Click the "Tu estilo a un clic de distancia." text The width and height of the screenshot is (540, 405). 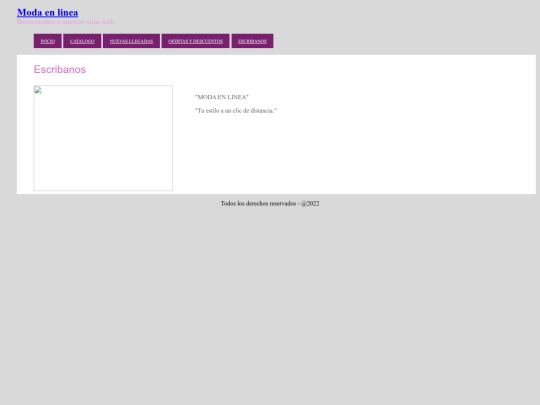click(236, 111)
